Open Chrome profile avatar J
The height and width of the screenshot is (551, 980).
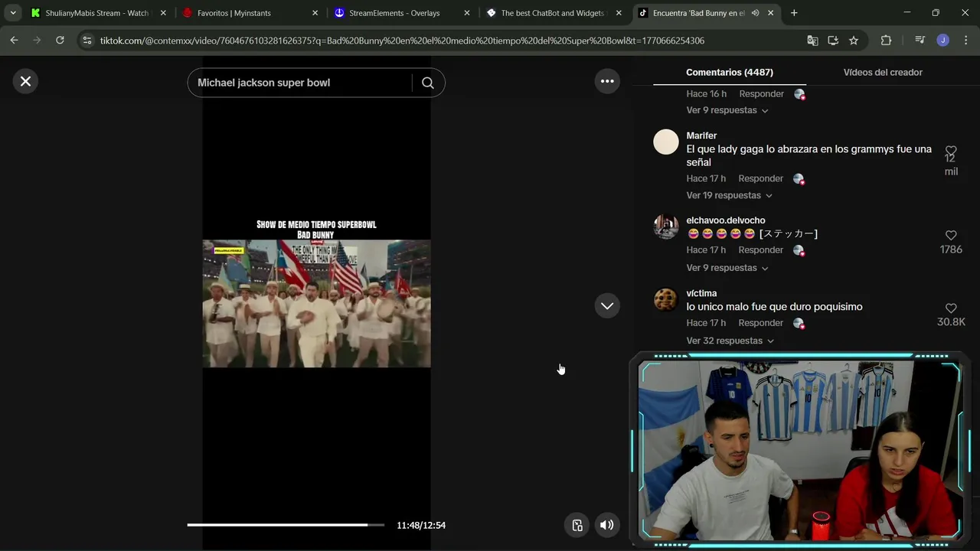click(943, 41)
